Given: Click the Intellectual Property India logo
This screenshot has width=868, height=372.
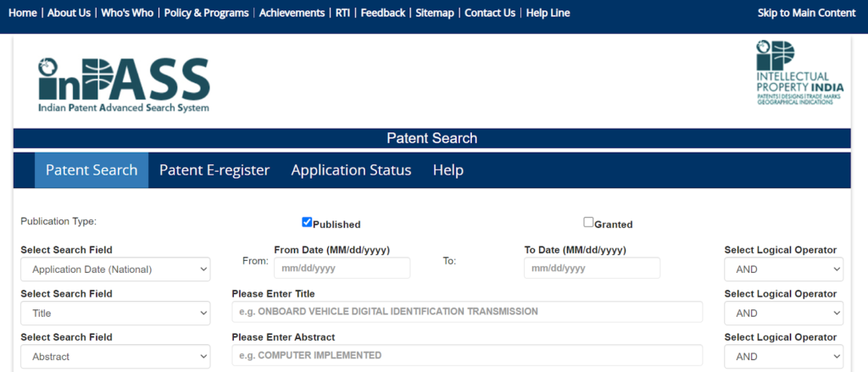Looking at the screenshot, I should [799, 84].
